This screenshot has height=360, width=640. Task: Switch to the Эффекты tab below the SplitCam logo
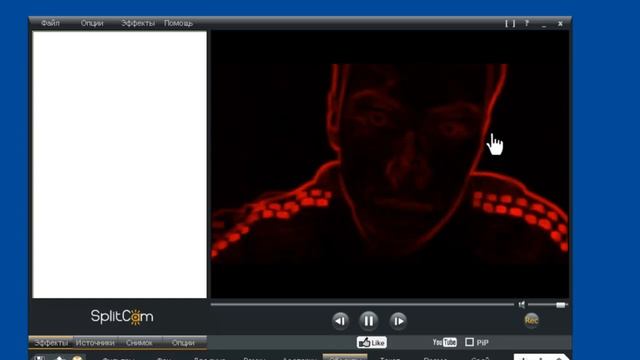(51, 342)
